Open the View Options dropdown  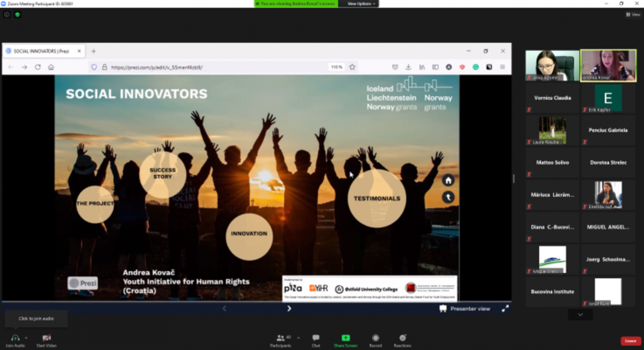coord(361,4)
